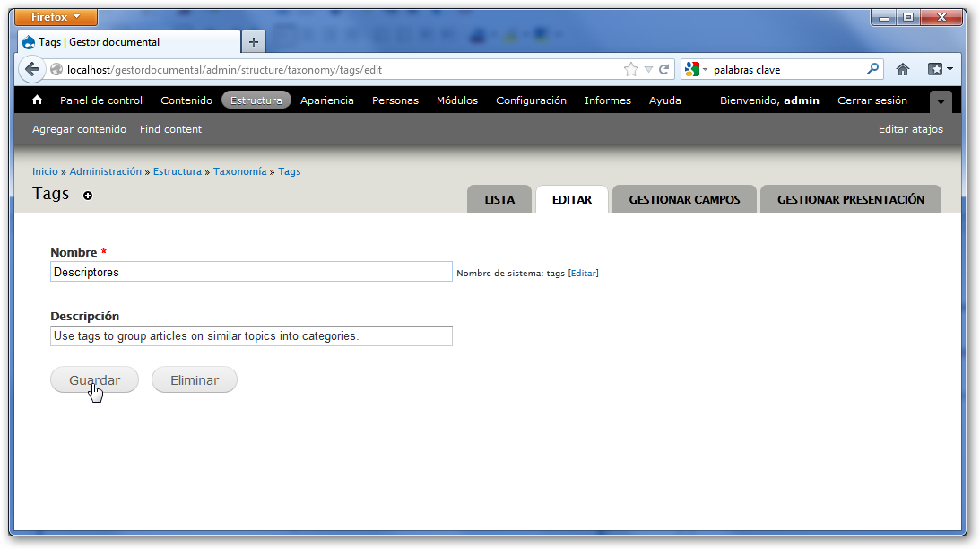Click the magnifying glass search icon
The width and height of the screenshot is (980, 549).
pos(872,69)
